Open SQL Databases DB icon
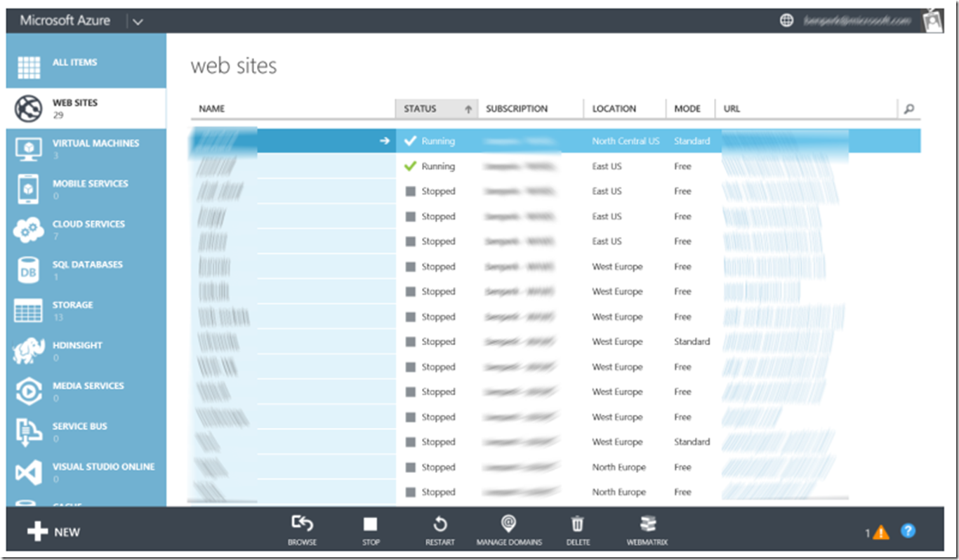 29,270
